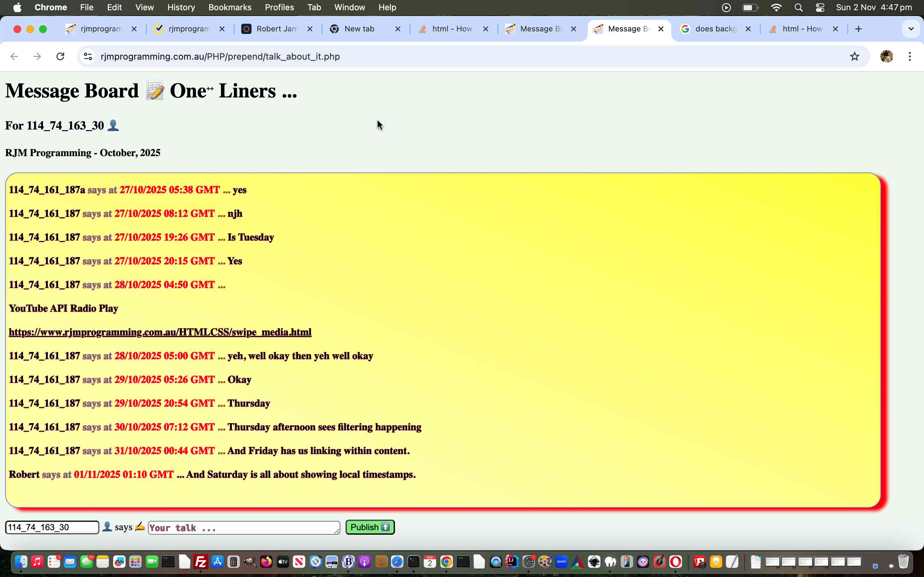This screenshot has width=924, height=577.
Task: Follow the swipe_media.html link
Action: click(160, 332)
